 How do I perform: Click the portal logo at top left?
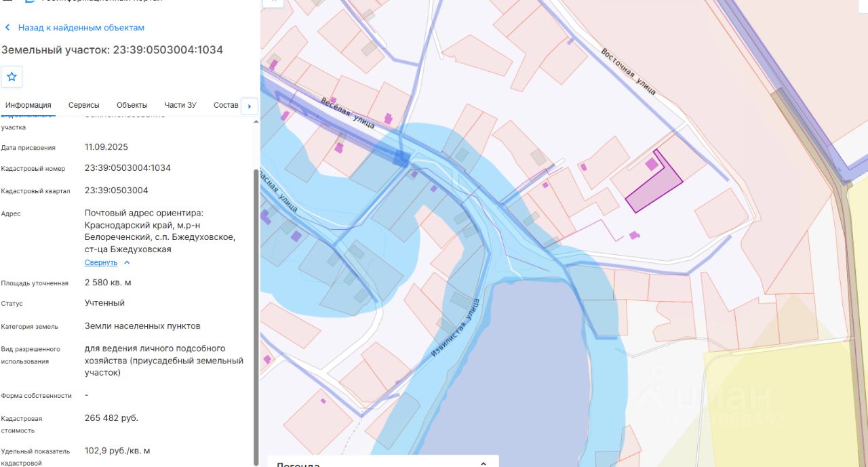[29, 2]
